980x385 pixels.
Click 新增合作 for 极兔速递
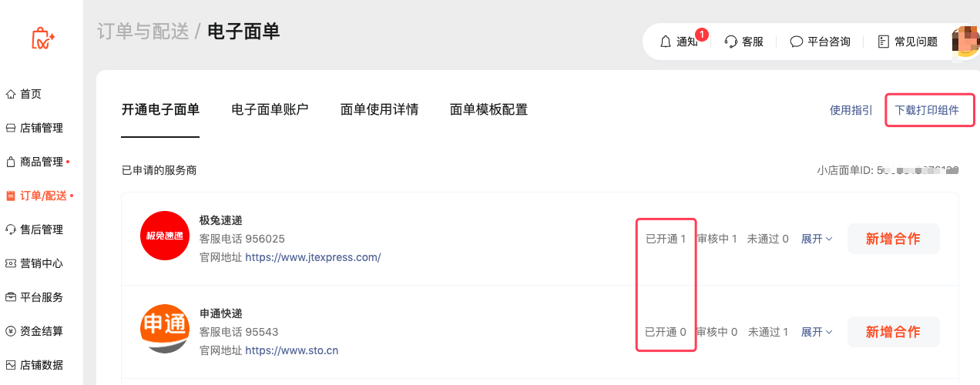tap(893, 239)
